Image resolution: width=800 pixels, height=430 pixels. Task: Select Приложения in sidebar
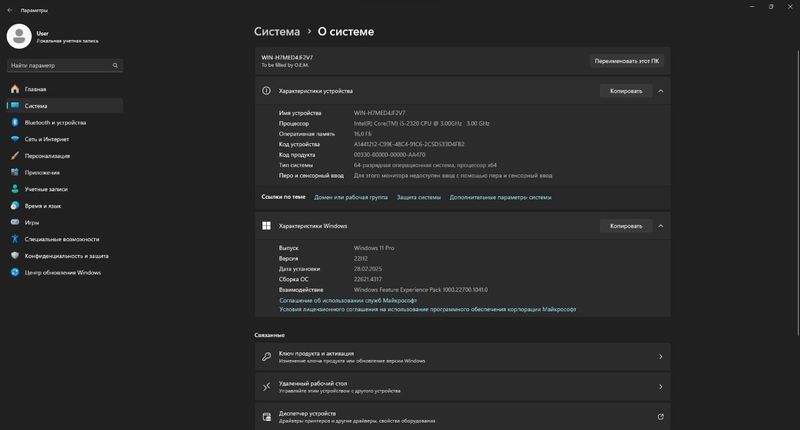65,172
